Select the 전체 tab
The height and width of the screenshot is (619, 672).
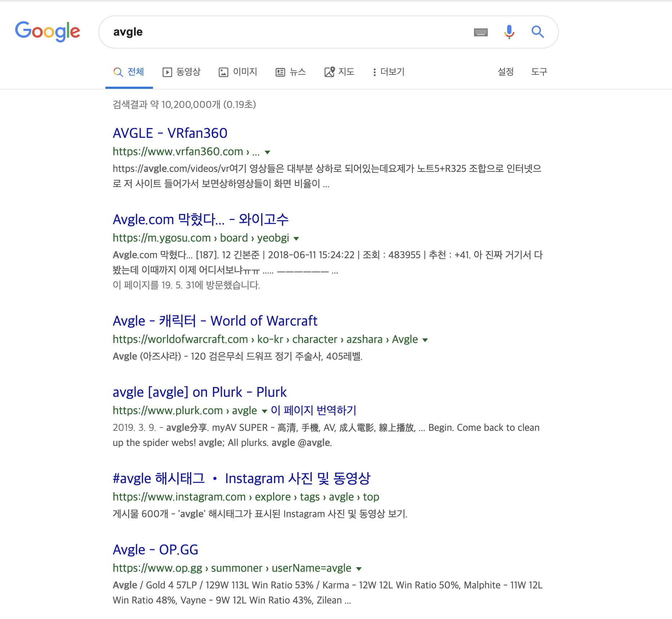click(129, 72)
